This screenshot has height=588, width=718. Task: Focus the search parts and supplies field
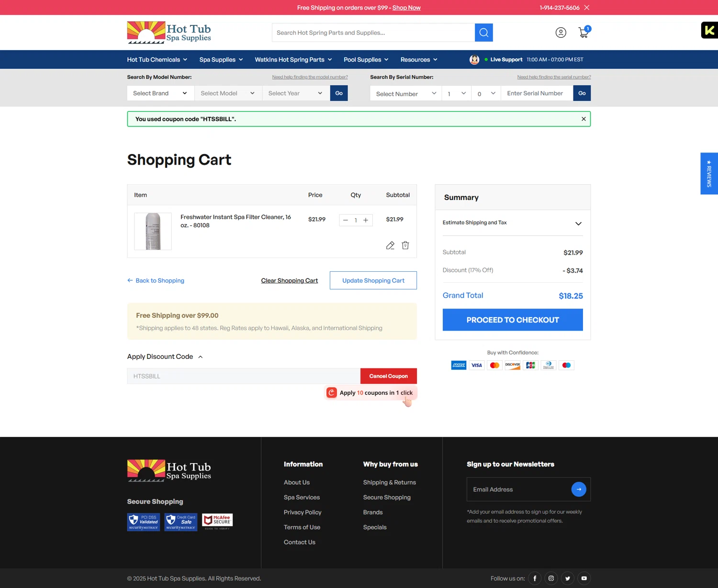point(373,33)
